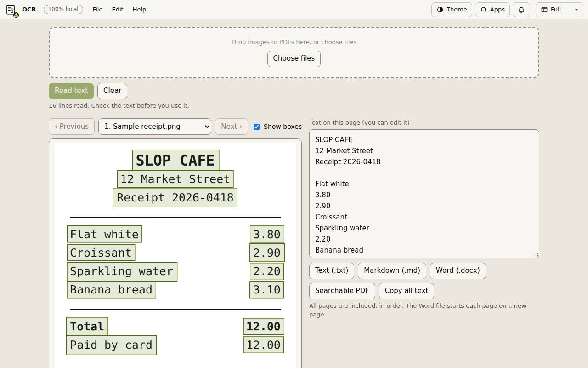Screen dimensions: 588x368
Task: Open the Apps search button
Action: click(x=492, y=10)
